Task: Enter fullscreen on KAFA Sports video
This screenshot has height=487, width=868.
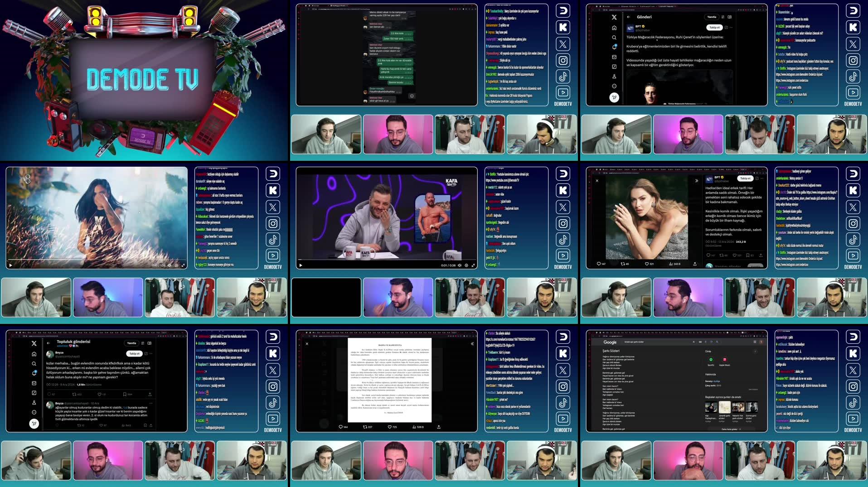Action: click(x=473, y=265)
